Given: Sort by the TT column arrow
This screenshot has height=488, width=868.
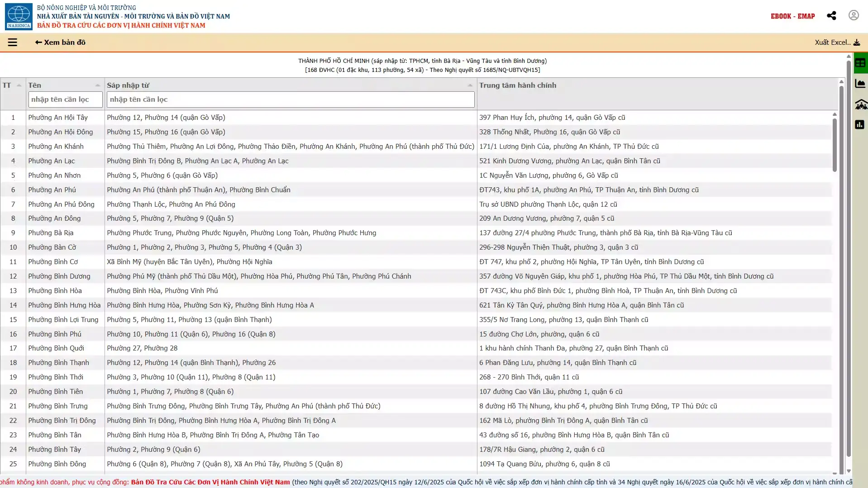Looking at the screenshot, I should tap(19, 85).
